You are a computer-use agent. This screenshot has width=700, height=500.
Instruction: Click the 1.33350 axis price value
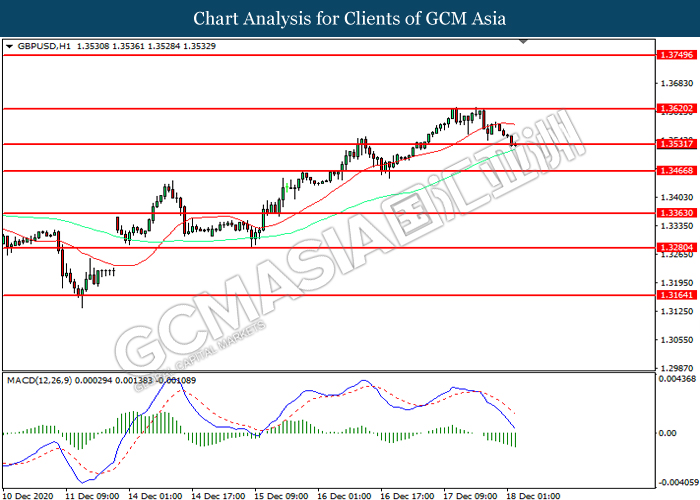677,226
